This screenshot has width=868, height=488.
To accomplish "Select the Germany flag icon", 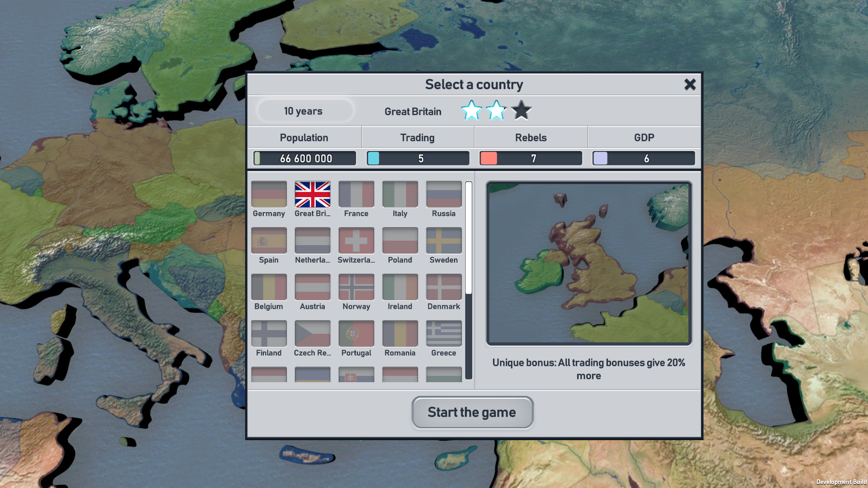I will click(269, 194).
